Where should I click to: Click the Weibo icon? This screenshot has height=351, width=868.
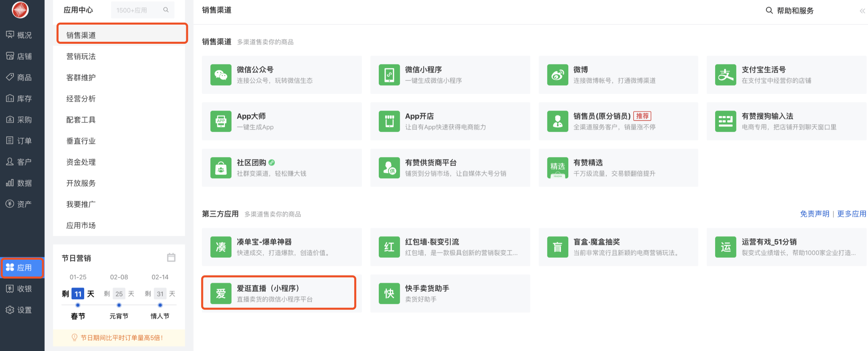(557, 75)
